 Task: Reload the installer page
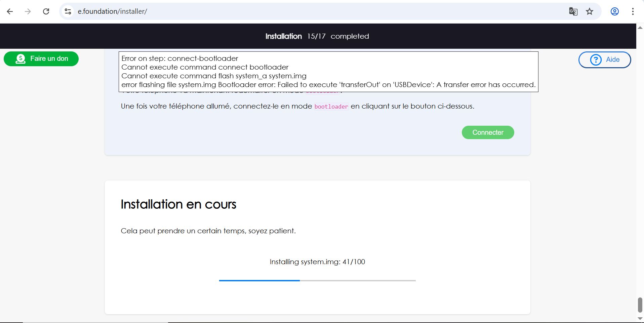[x=46, y=11]
